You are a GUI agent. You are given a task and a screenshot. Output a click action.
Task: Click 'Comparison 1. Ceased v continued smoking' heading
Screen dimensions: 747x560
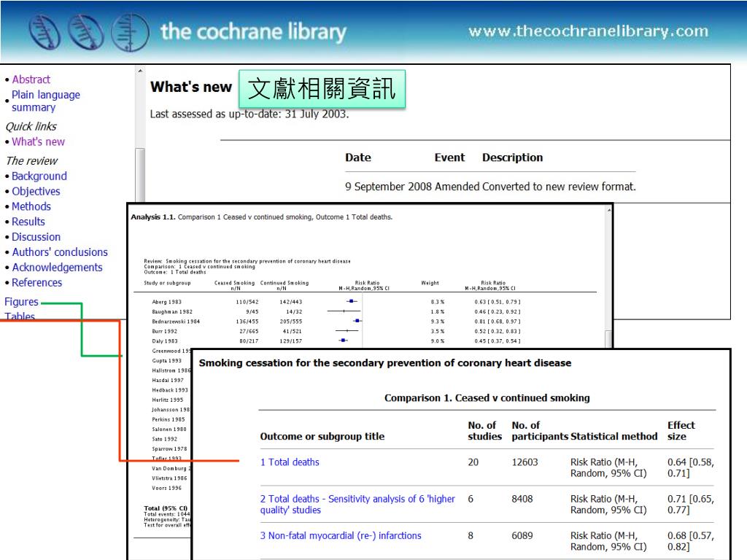(487, 398)
